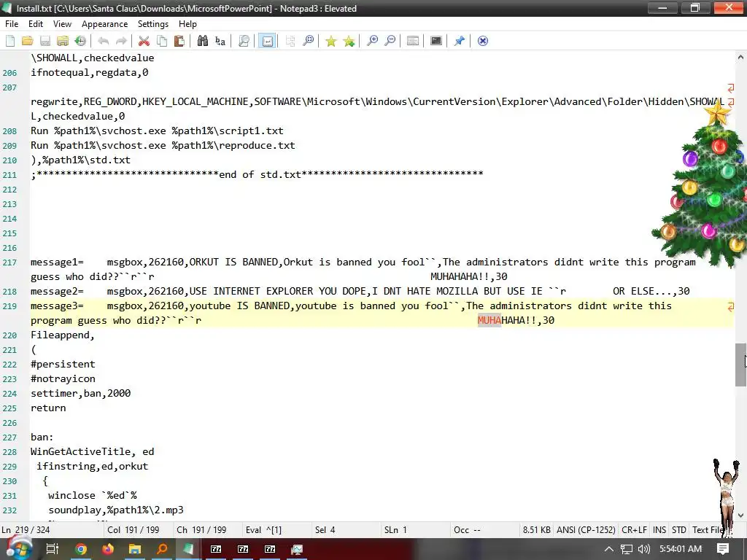The width and height of the screenshot is (747, 560).
Task: Click the Redo arrow icon
Action: (121, 41)
